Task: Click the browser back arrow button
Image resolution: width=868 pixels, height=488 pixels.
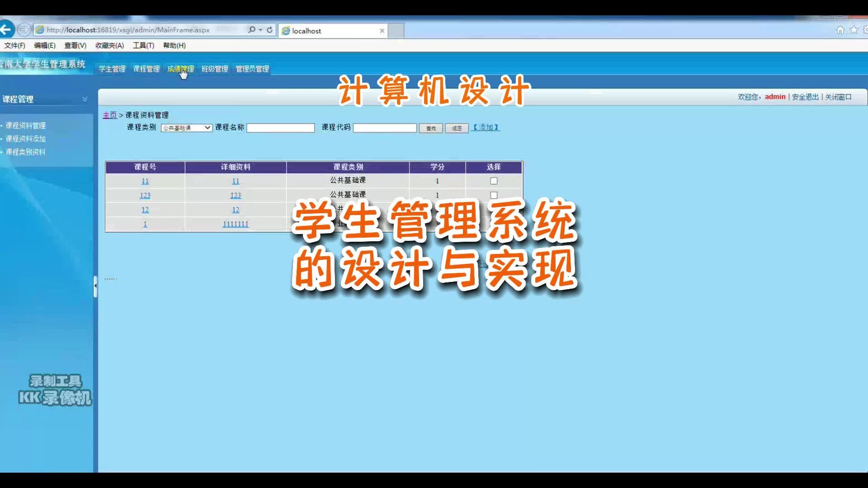Action: [6, 30]
